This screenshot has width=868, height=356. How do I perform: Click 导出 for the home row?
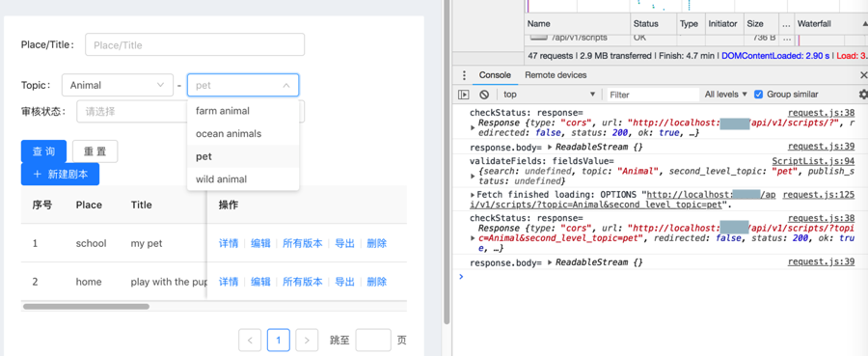click(345, 282)
